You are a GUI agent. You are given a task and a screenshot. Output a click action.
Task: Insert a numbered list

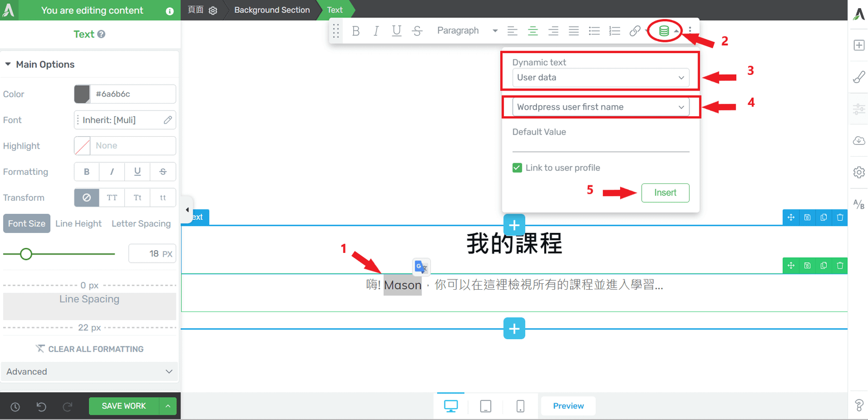615,31
